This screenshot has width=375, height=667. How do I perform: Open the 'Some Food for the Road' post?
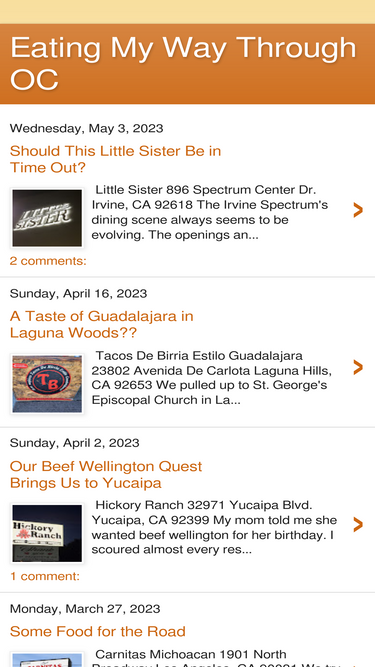point(98,631)
